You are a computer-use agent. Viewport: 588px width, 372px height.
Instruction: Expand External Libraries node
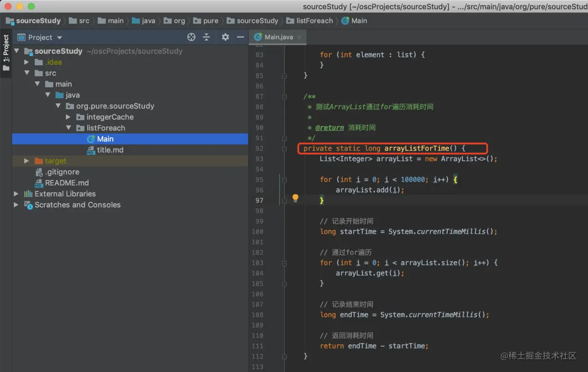pos(17,194)
